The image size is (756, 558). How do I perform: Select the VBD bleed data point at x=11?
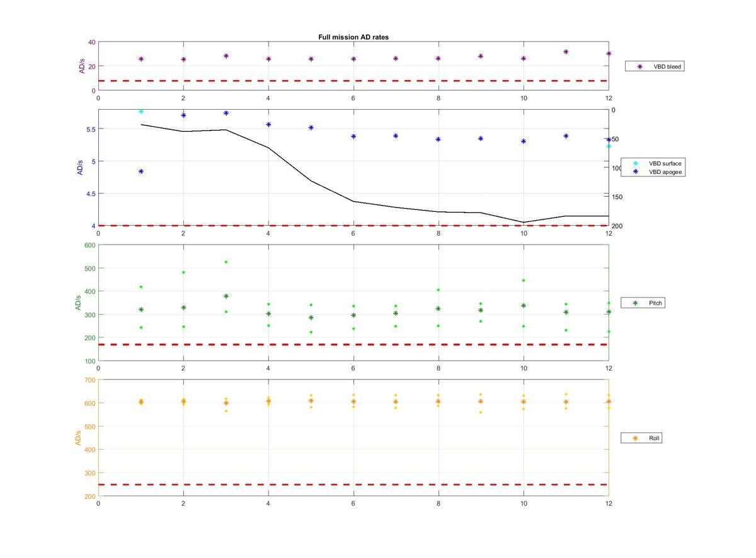(x=566, y=52)
